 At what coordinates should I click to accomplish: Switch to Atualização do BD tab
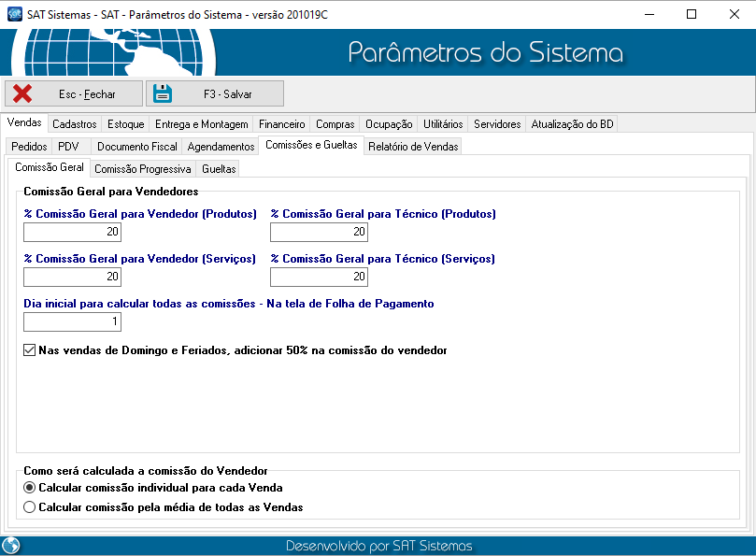572,124
